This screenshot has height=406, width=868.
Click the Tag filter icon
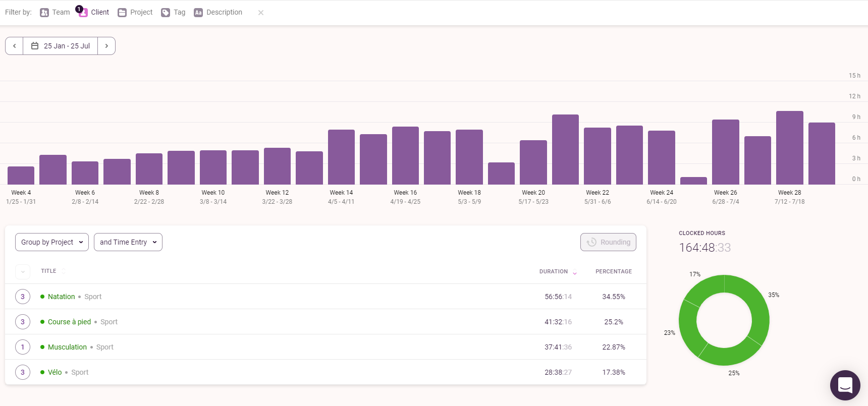(166, 13)
